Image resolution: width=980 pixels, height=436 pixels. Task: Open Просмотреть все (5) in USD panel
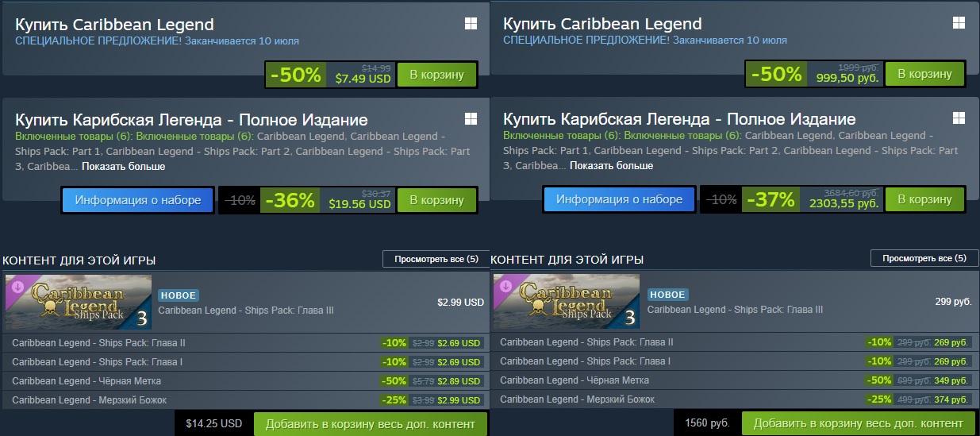tap(436, 259)
